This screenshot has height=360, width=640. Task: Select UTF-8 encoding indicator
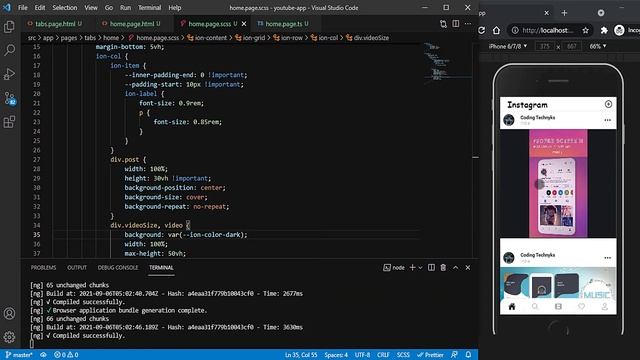pyautogui.click(x=362, y=355)
